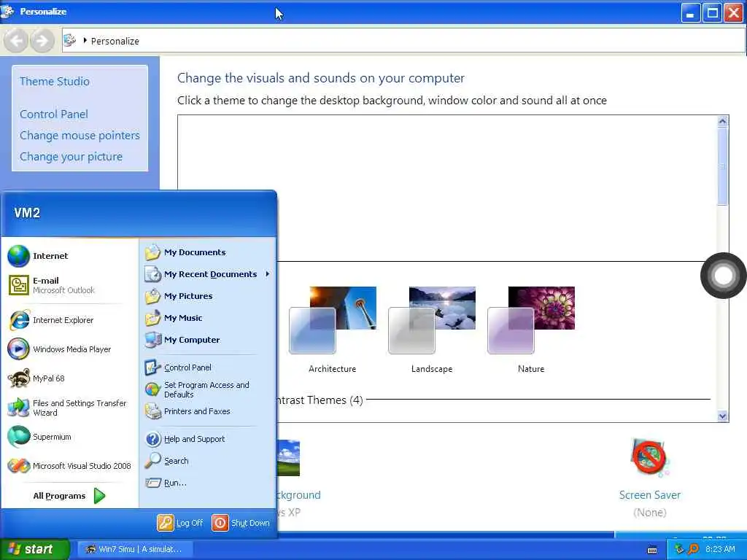Click the Personalize icon in address bar
Viewport: 747px width, 560px height.
[x=69, y=40]
